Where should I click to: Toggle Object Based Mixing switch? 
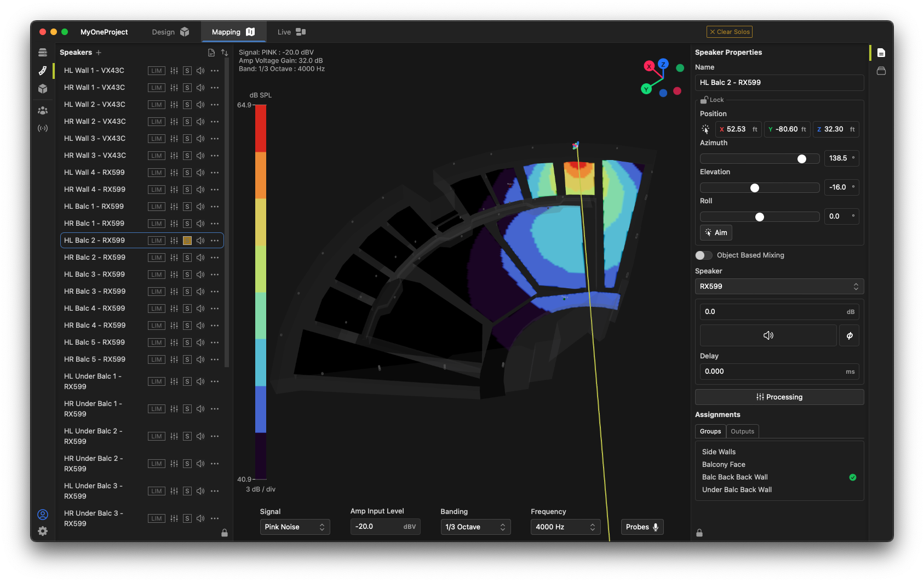pos(703,255)
